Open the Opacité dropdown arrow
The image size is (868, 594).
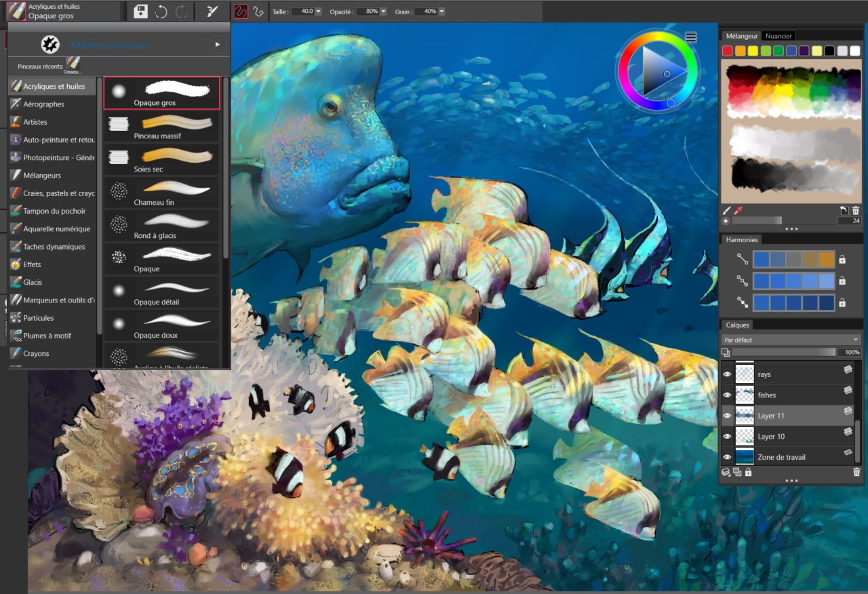tap(383, 12)
